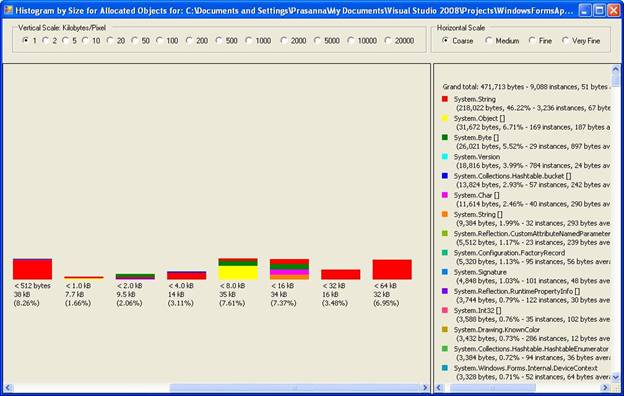Select vertical scale 5 radio button
Image resolution: width=624 pixels, height=396 pixels.
(65, 41)
